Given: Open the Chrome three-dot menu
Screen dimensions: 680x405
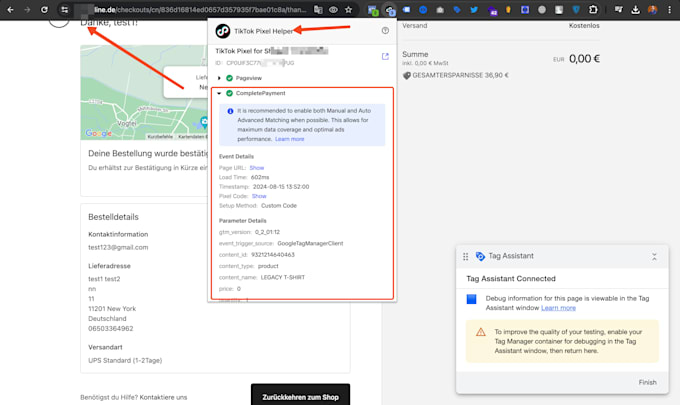Looking at the screenshot, I should (669, 10).
